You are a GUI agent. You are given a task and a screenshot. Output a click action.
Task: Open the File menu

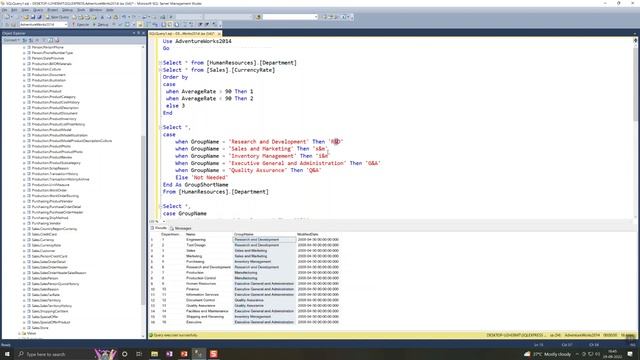pyautogui.click(x=5, y=10)
